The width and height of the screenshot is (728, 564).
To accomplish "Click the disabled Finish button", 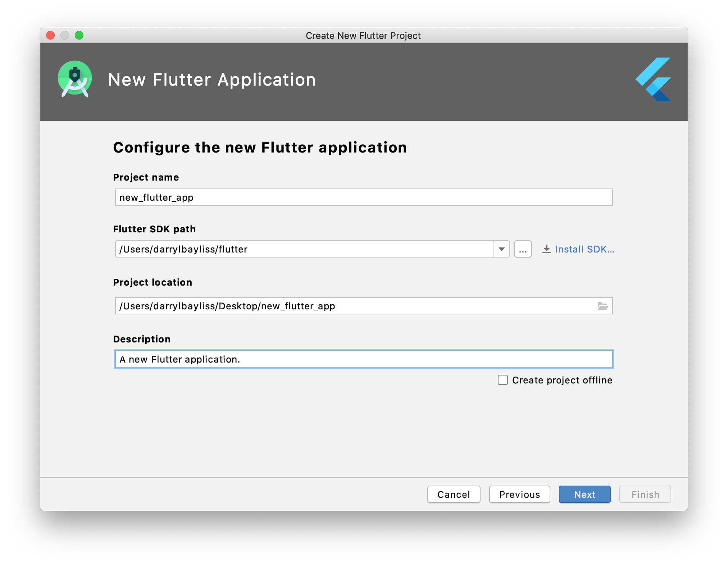I will tap(645, 494).
